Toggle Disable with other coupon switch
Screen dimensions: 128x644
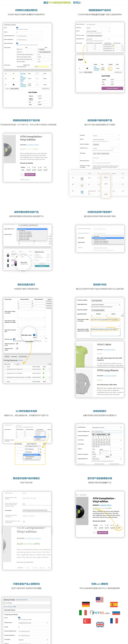pyautogui.click(x=17, y=348)
